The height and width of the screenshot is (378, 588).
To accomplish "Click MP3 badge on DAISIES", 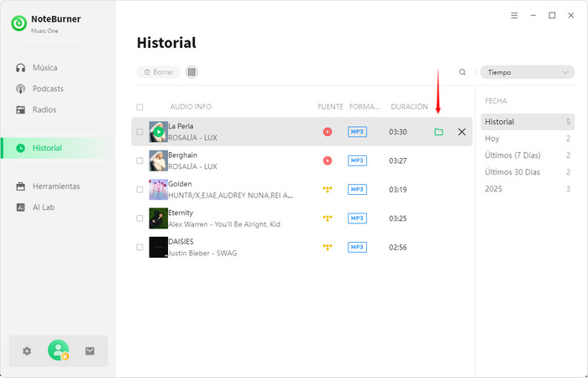I will click(x=357, y=247).
